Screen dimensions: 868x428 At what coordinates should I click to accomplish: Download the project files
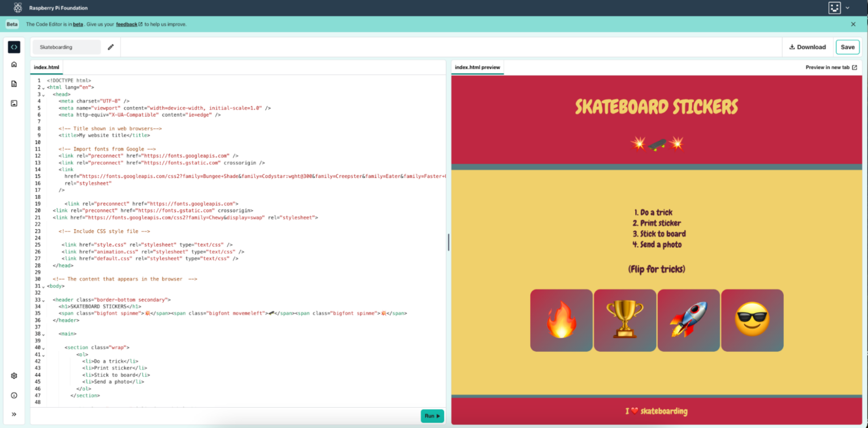click(x=808, y=47)
